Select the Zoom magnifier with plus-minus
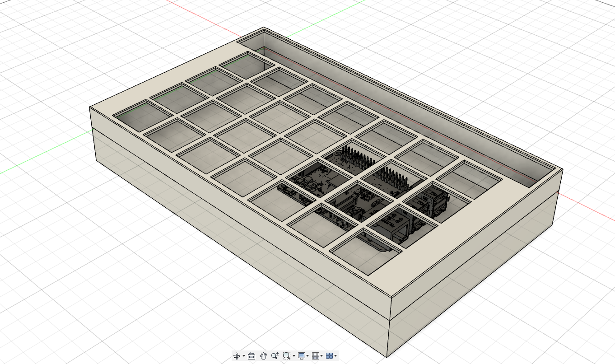Screen dimensions: 615x364 pos(275,356)
